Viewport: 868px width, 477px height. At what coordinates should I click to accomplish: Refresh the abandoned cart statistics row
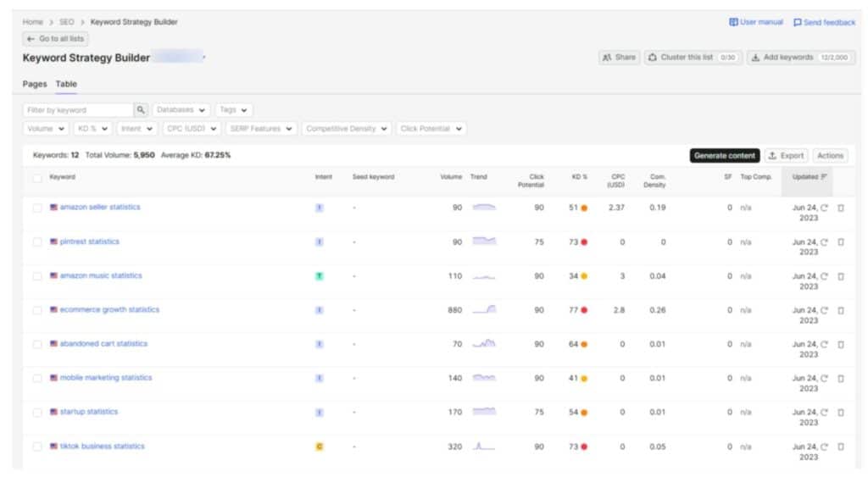click(x=824, y=344)
